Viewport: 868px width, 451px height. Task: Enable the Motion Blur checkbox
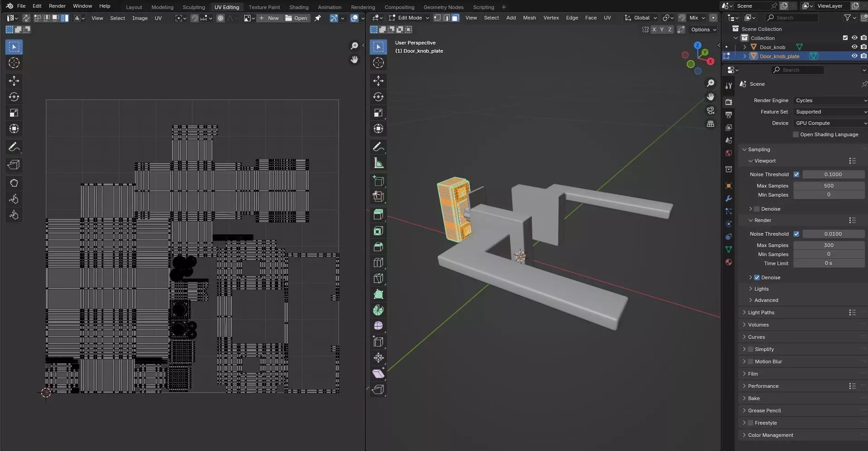pyautogui.click(x=750, y=362)
